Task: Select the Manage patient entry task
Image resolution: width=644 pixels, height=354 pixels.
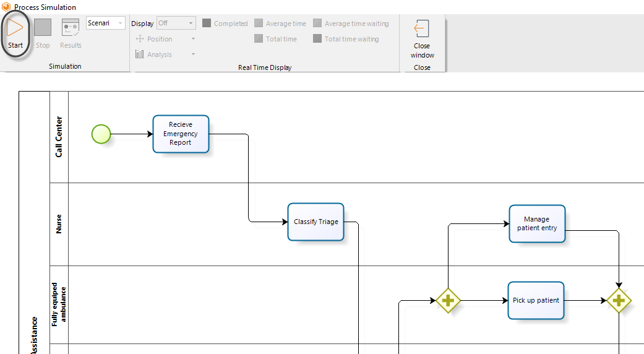Action: pyautogui.click(x=537, y=224)
